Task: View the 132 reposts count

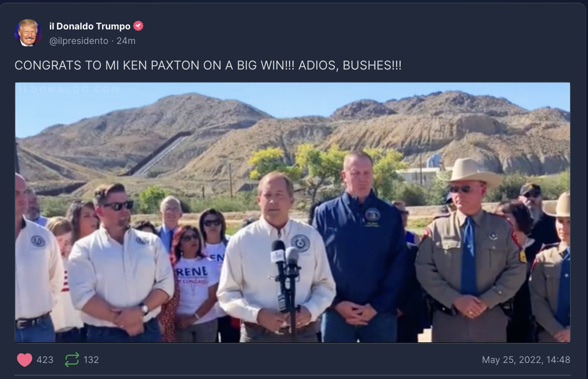Action: coord(91,360)
